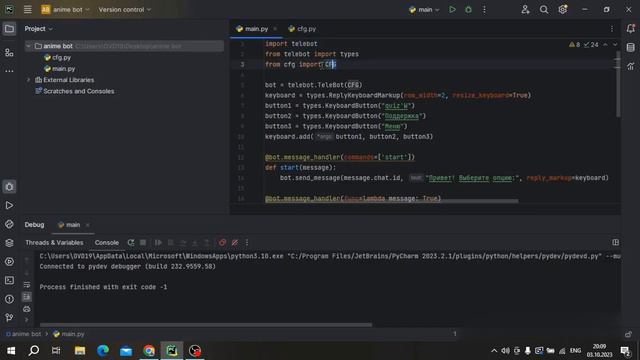Click editor horizontal scrollbar
Viewport: 640px width, 360px height.
[391, 201]
